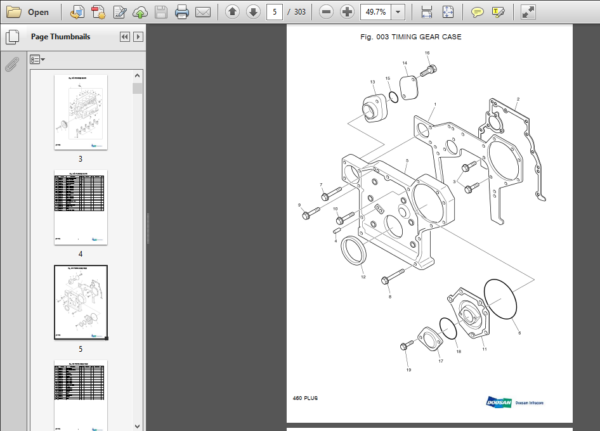
Task: Open the Attachments paperclip panel
Action: click(x=12, y=64)
